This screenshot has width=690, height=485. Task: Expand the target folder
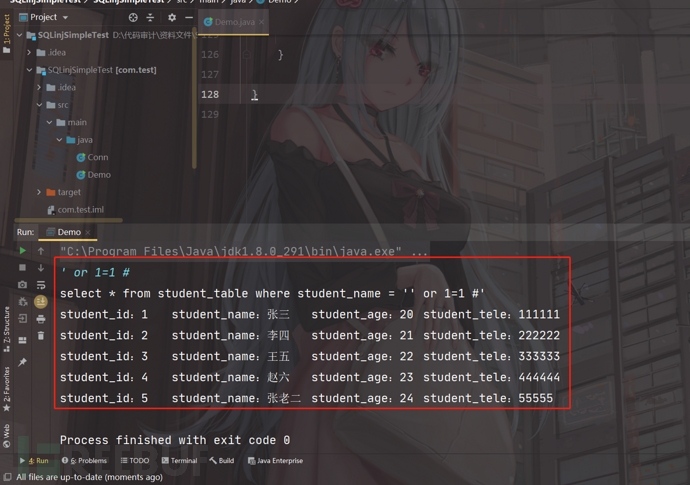tap(39, 192)
